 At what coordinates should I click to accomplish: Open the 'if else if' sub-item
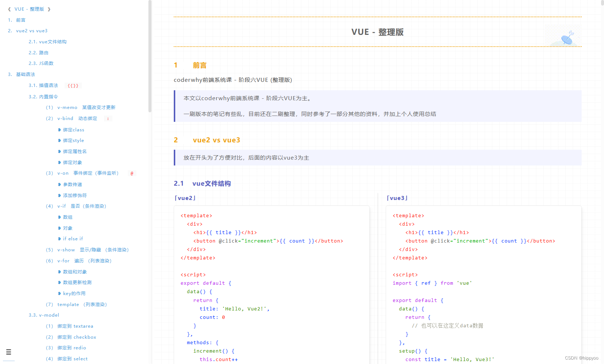(x=73, y=239)
